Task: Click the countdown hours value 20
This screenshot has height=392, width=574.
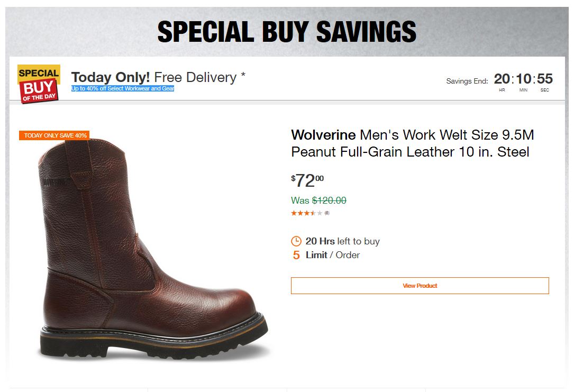Action: [502, 79]
